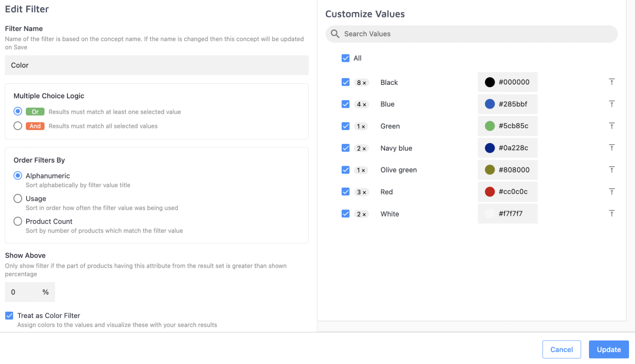Select the And logic radio button

point(18,126)
